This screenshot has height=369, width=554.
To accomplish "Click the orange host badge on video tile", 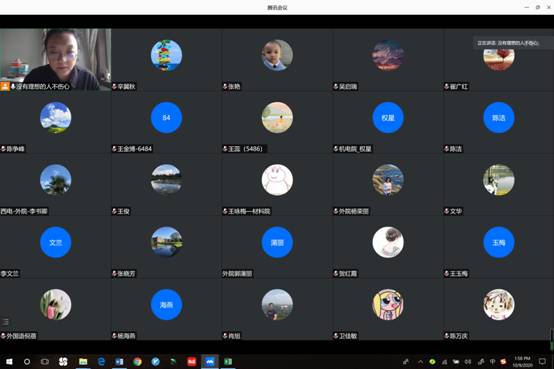I will click(x=5, y=86).
